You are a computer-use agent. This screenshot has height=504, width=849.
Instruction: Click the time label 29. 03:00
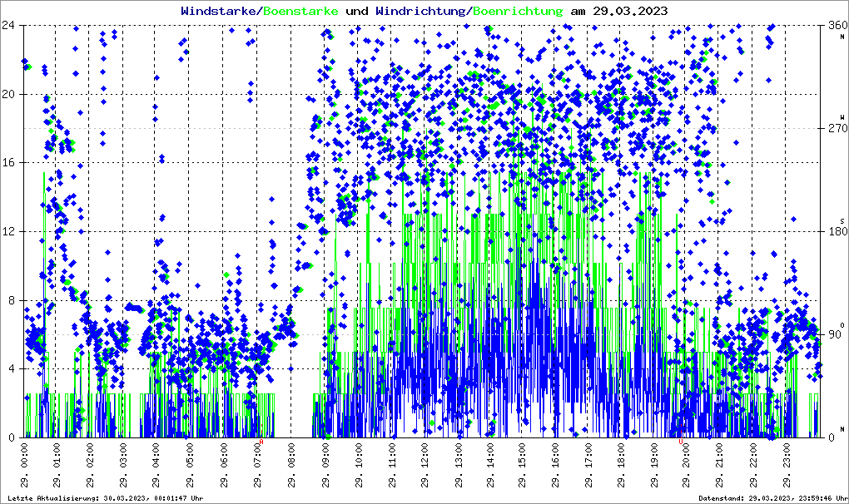(123, 465)
